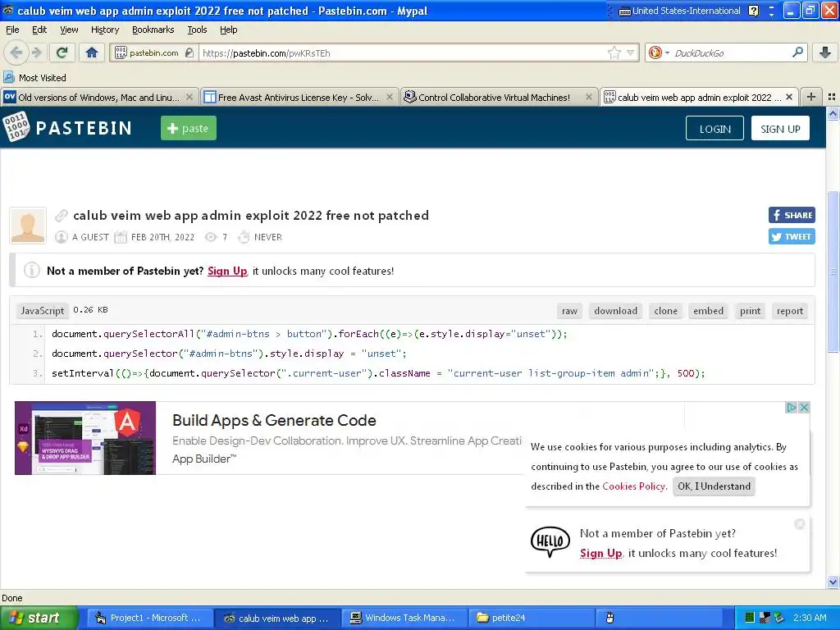Click the JavaScript syntax label
The height and width of the screenshot is (630, 840).
tap(43, 311)
